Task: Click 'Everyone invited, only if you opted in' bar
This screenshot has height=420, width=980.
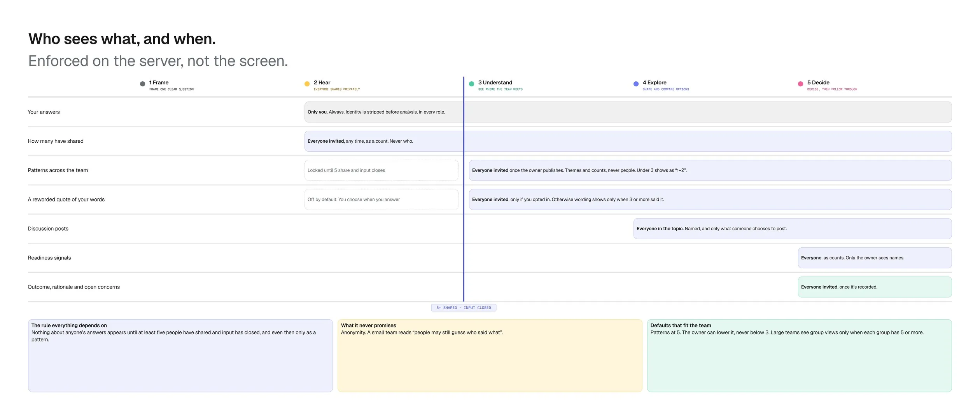Action: point(710,199)
